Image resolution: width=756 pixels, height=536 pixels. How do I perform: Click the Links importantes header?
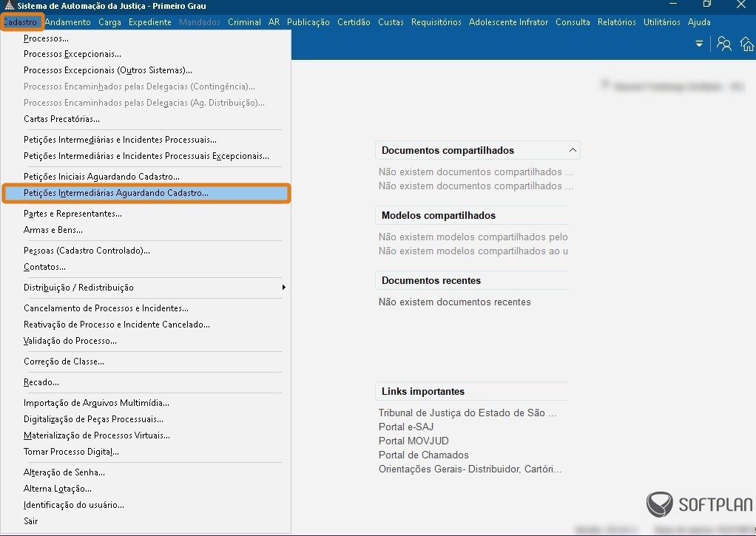coord(472,391)
